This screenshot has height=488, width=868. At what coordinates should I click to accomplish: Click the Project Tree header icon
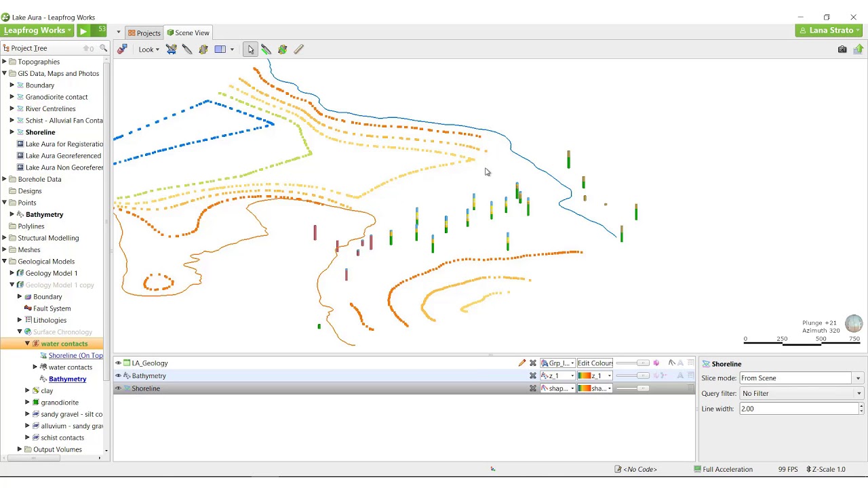(x=6, y=48)
